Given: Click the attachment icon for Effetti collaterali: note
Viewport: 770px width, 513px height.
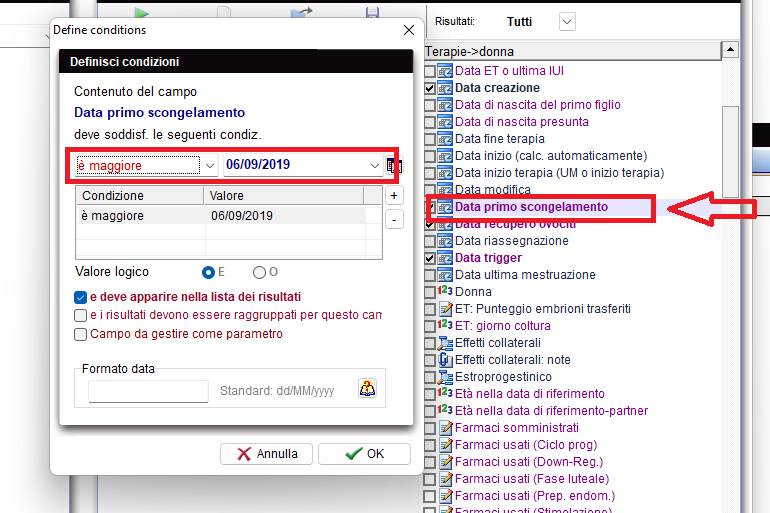Looking at the screenshot, I should pyautogui.click(x=445, y=360).
